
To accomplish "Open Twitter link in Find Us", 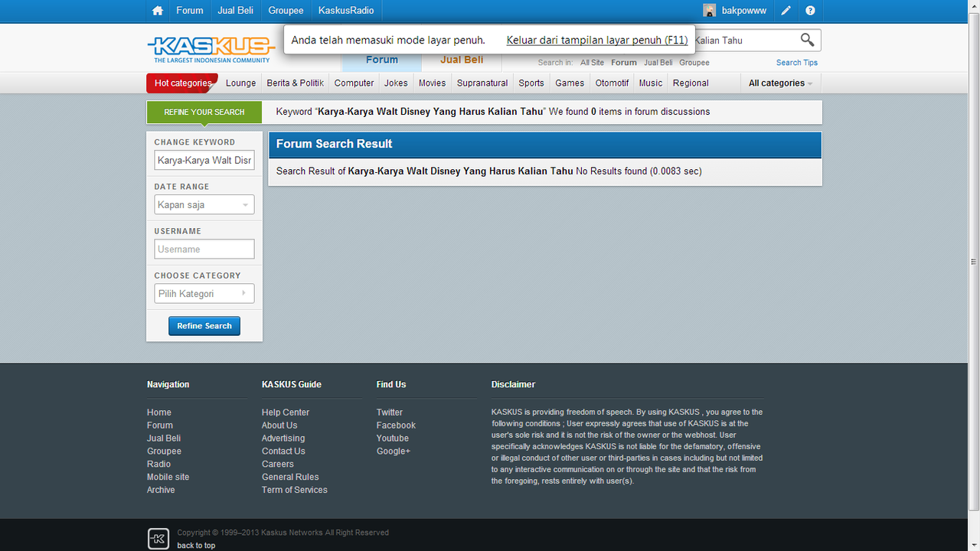I will point(390,412).
